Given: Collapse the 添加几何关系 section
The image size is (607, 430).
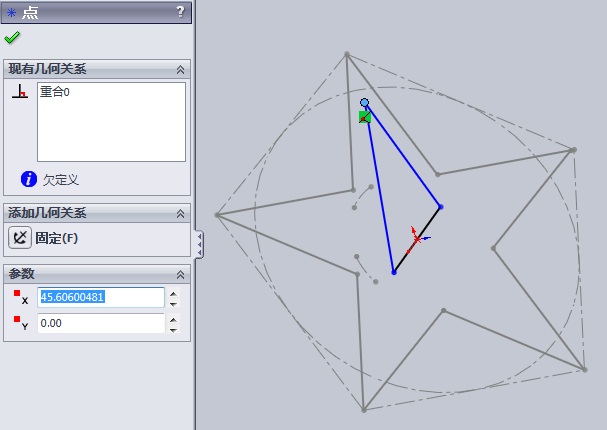Looking at the screenshot, I should point(180,213).
